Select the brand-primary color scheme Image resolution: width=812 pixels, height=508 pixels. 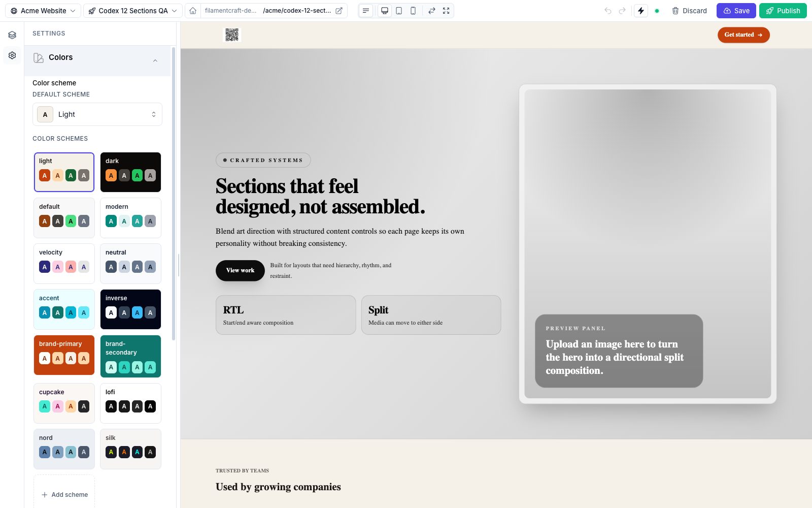(x=64, y=355)
